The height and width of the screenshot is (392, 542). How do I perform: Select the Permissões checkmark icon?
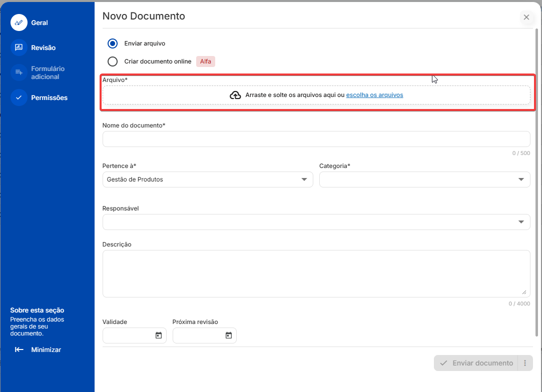(19, 97)
